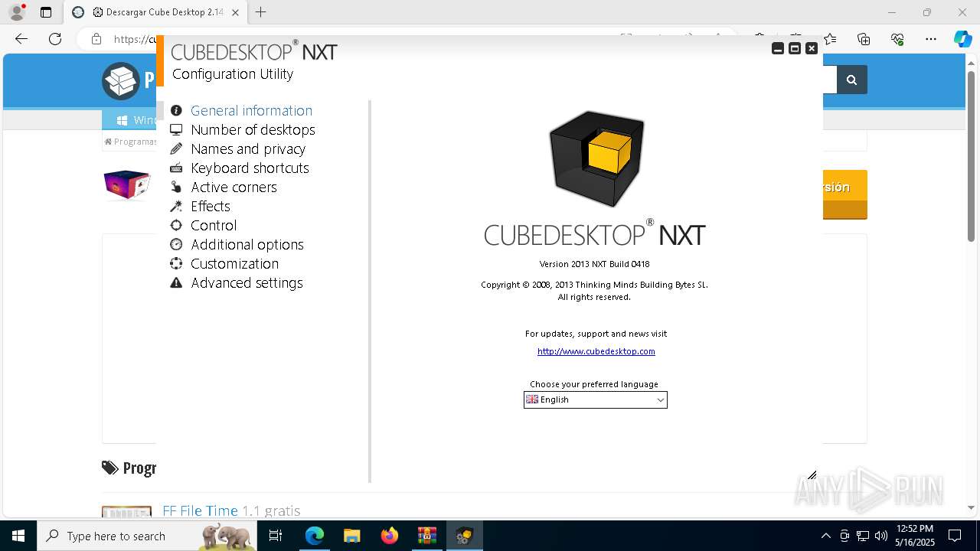Open Edge favorites star icon

pyautogui.click(x=830, y=39)
